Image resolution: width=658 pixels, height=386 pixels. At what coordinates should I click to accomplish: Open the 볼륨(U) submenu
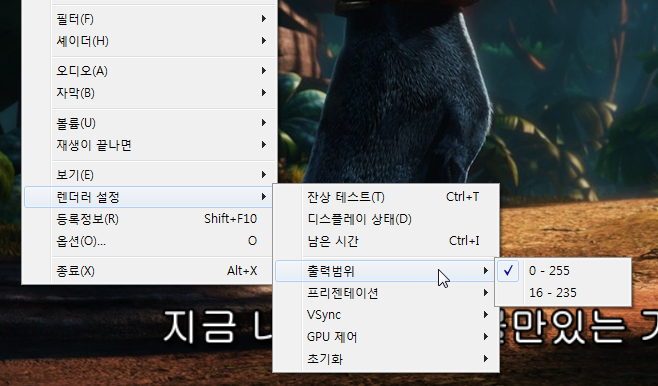click(x=148, y=123)
